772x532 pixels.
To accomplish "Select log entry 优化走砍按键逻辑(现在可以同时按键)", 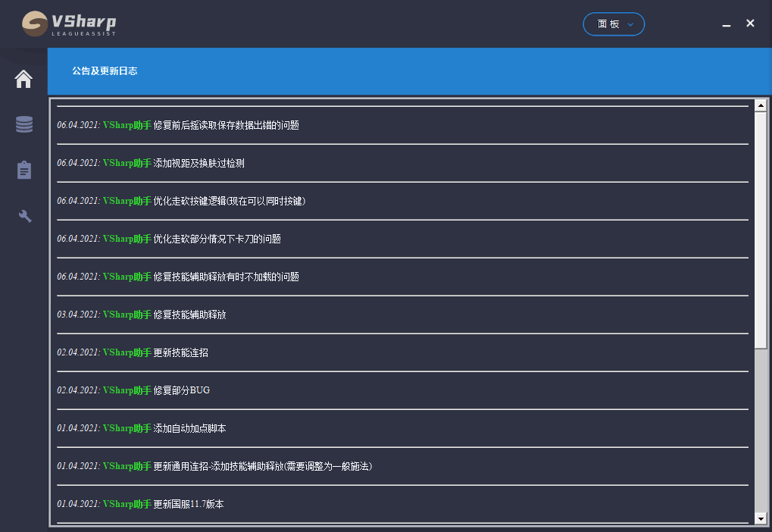I will (x=181, y=201).
